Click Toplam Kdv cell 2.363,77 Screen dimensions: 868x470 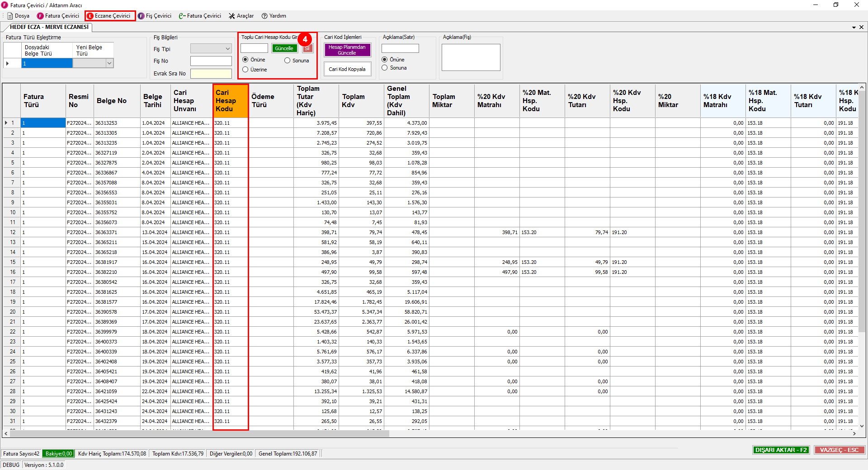tap(361, 322)
